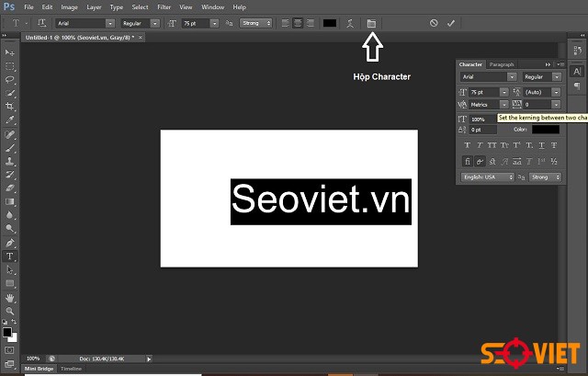
Task: Open History panel from right dock
Action: click(x=578, y=51)
